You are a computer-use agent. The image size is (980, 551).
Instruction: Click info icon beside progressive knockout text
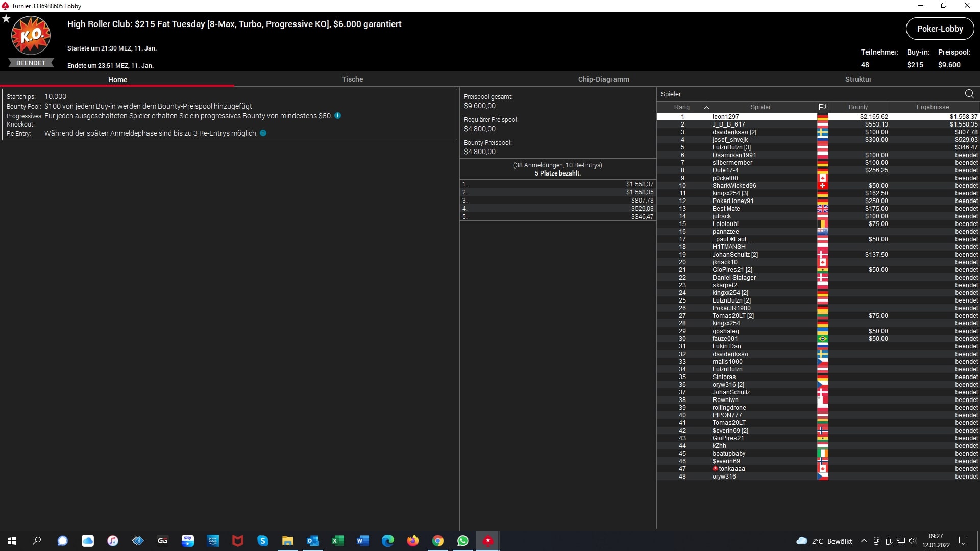pos(338,116)
